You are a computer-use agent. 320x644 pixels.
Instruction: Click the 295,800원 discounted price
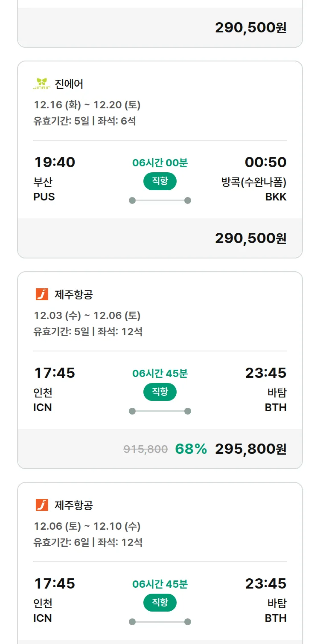250,449
